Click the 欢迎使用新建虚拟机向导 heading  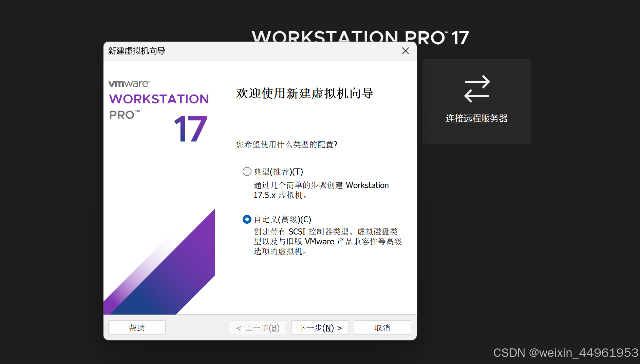(x=305, y=93)
